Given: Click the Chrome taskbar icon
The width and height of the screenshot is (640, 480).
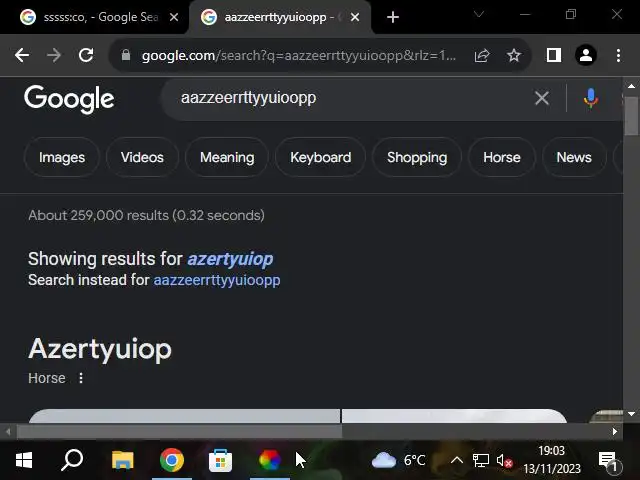Looking at the screenshot, I should click(171, 460).
